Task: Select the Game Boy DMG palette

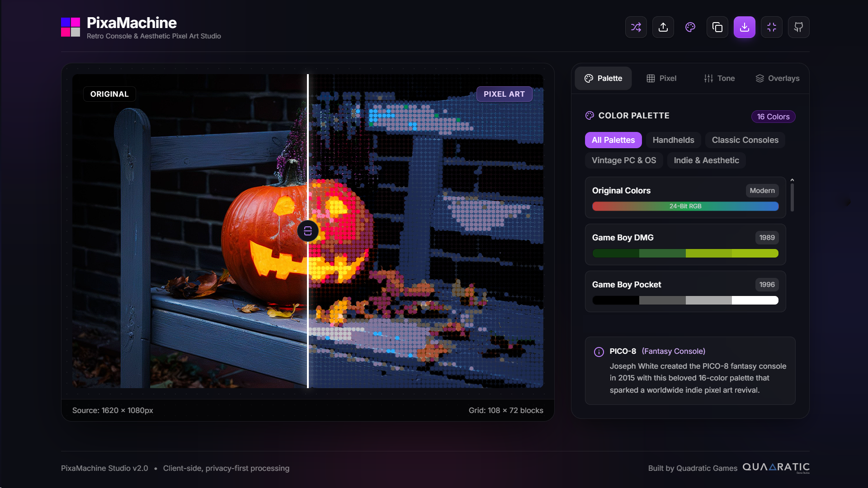Action: (685, 244)
